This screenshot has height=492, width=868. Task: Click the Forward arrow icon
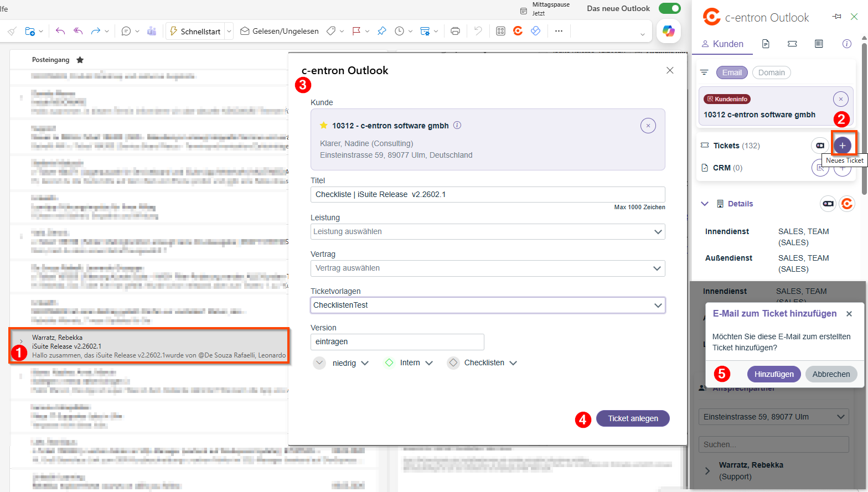(95, 32)
